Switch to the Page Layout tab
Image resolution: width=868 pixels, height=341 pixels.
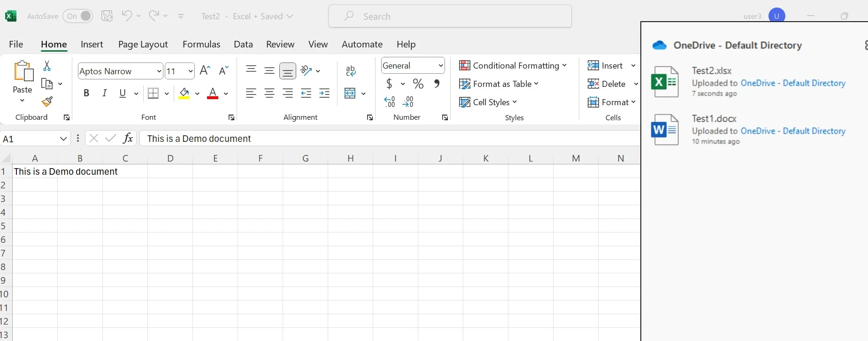click(143, 44)
